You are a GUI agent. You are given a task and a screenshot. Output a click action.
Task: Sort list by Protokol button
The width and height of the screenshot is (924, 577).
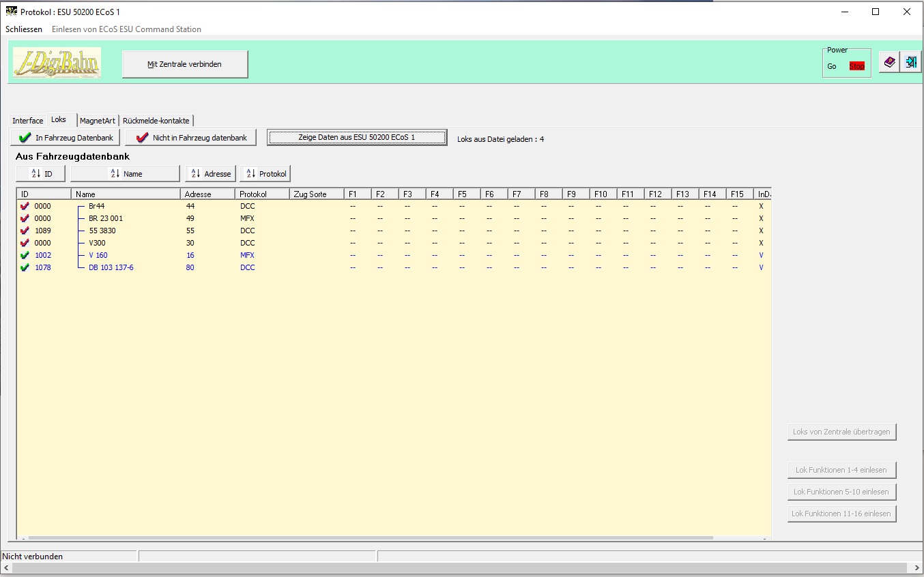pyautogui.click(x=265, y=174)
